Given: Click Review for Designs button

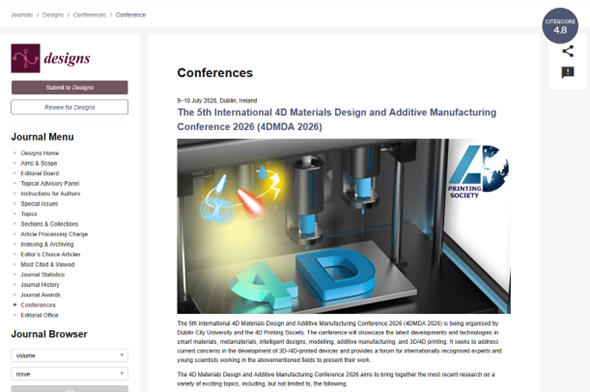Looking at the screenshot, I should click(70, 107).
